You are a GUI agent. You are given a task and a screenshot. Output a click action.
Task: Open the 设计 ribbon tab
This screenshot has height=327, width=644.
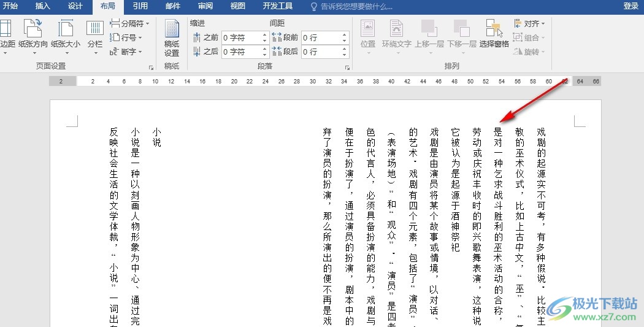pyautogui.click(x=75, y=6)
